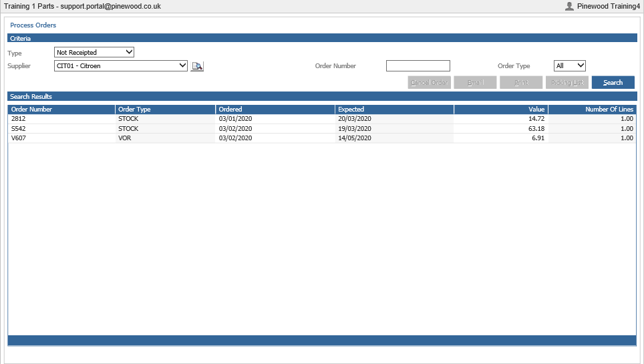This screenshot has height=364, width=644.
Task: Click the Search button
Action: tap(613, 83)
